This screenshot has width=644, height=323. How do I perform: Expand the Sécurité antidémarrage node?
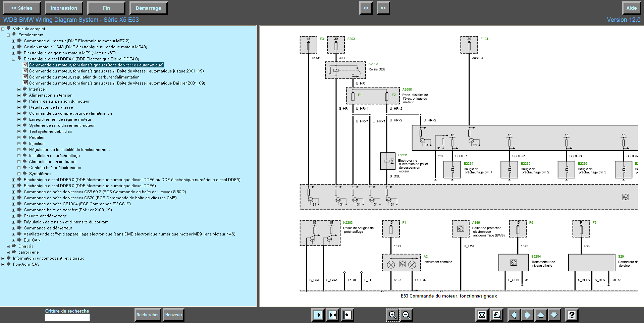tap(13, 216)
